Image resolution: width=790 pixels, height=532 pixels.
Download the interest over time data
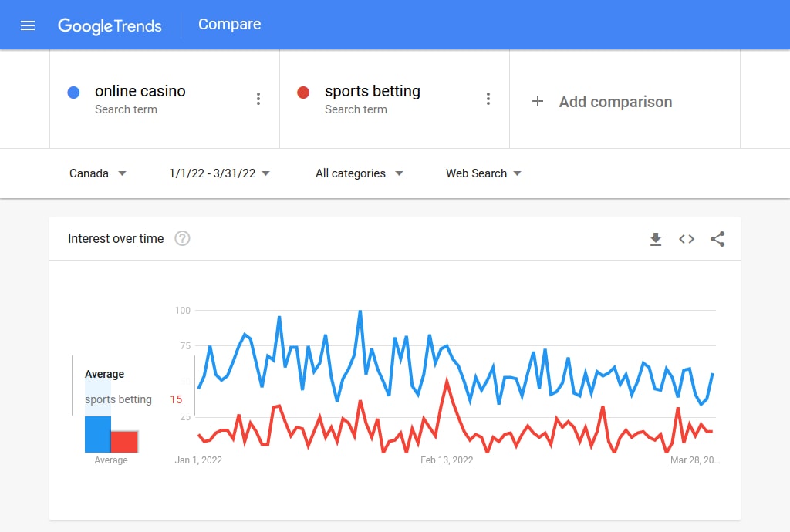point(656,239)
